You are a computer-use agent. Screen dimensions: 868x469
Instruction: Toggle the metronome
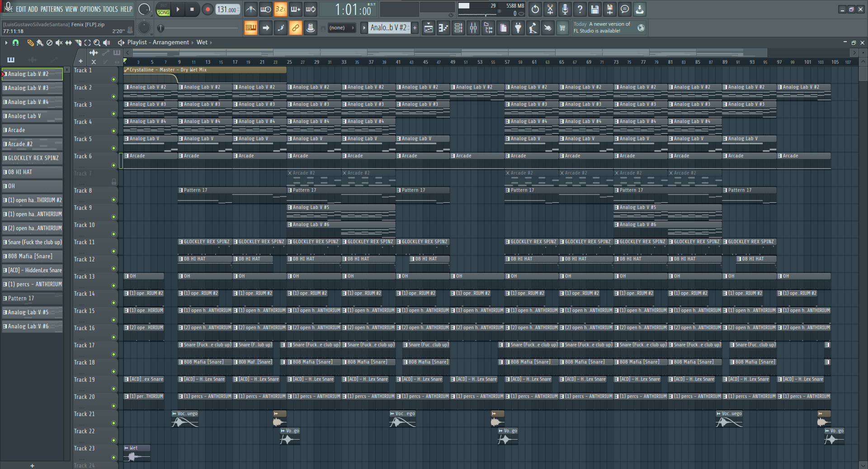pos(251,9)
